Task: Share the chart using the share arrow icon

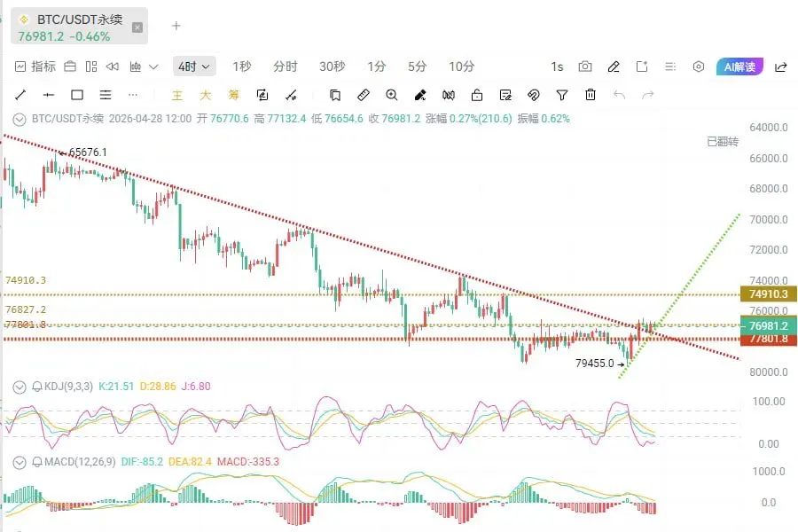Action: click(780, 66)
